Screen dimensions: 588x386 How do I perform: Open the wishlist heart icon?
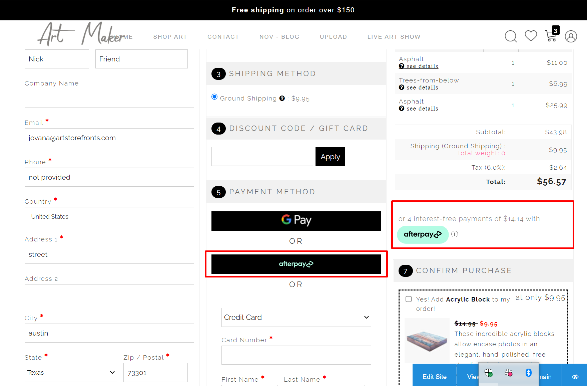coord(531,36)
